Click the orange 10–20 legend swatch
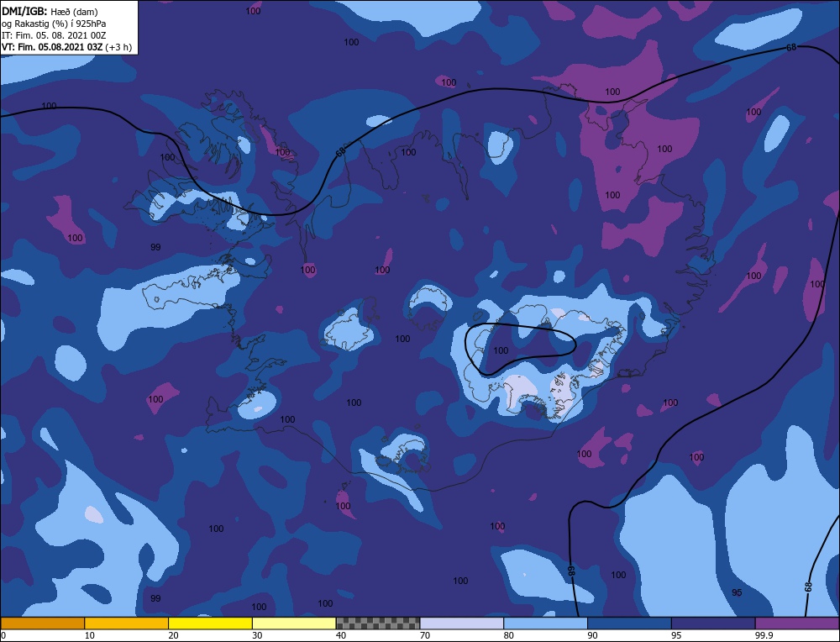 127,623
